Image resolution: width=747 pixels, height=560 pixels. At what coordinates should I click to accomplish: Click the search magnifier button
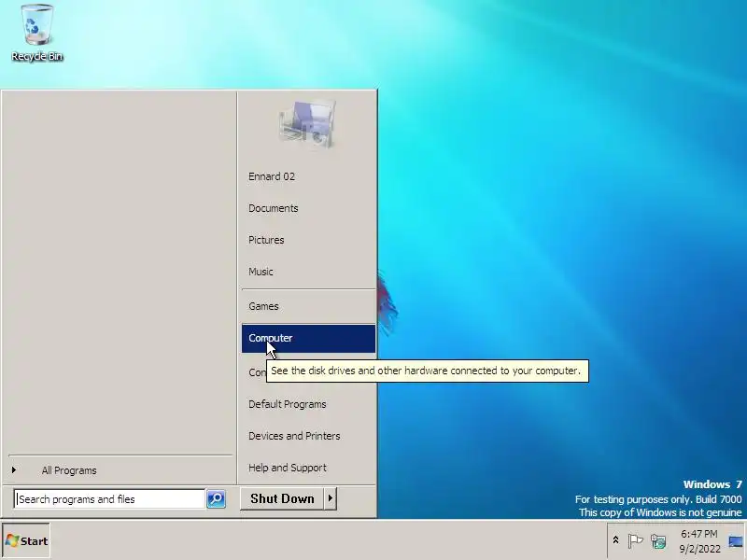pos(216,499)
